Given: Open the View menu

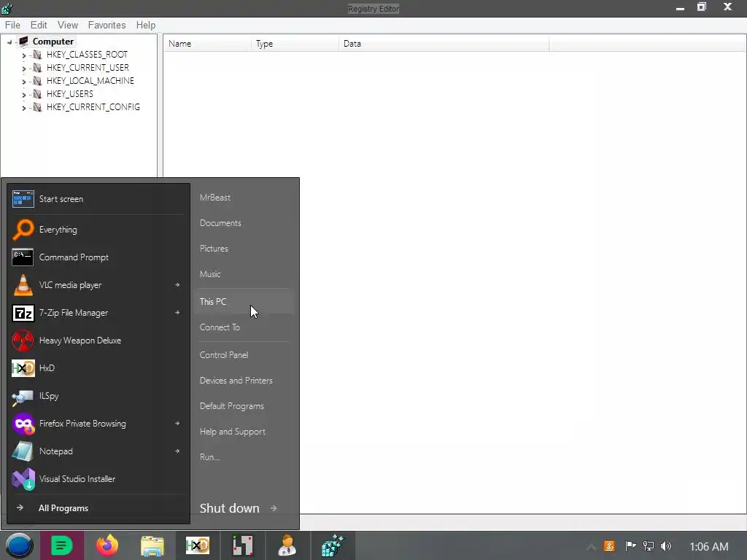Looking at the screenshot, I should (68, 26).
